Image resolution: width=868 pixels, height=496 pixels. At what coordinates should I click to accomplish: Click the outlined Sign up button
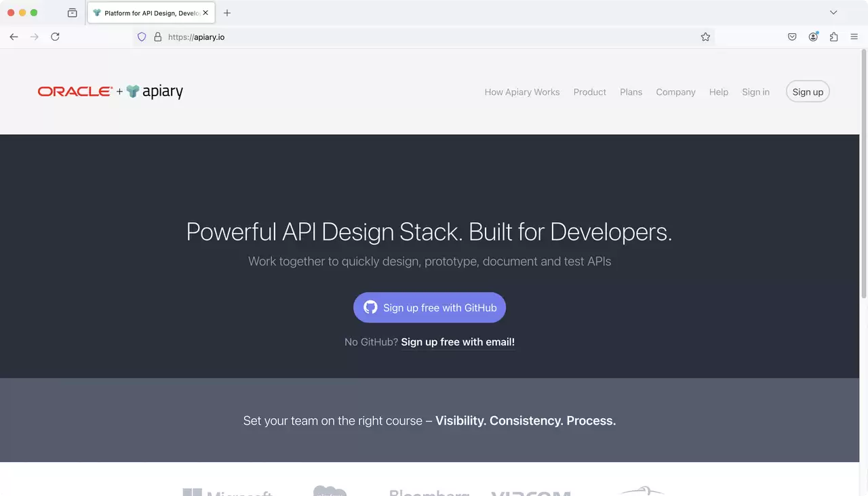pyautogui.click(x=808, y=91)
